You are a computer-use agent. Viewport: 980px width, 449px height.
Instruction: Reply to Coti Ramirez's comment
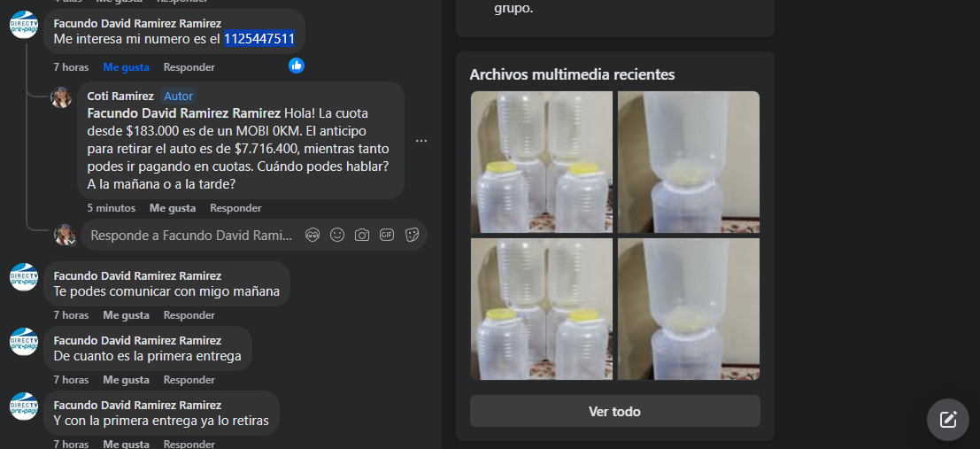235,207
